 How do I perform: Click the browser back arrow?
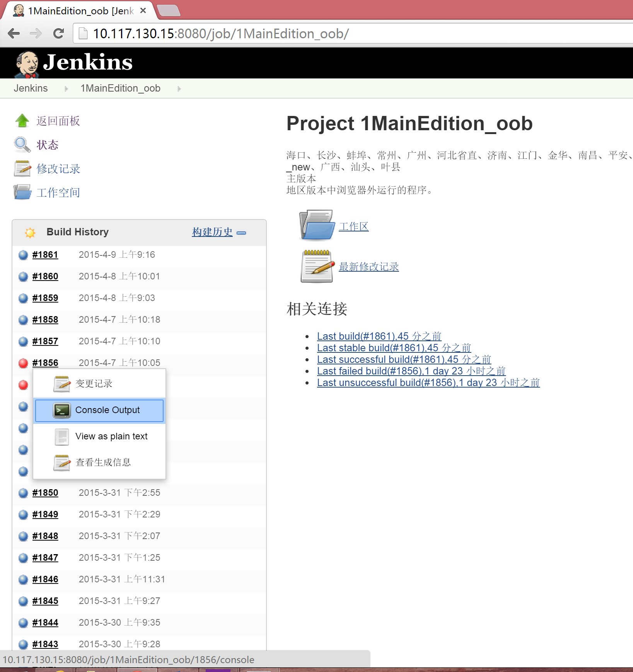(14, 34)
